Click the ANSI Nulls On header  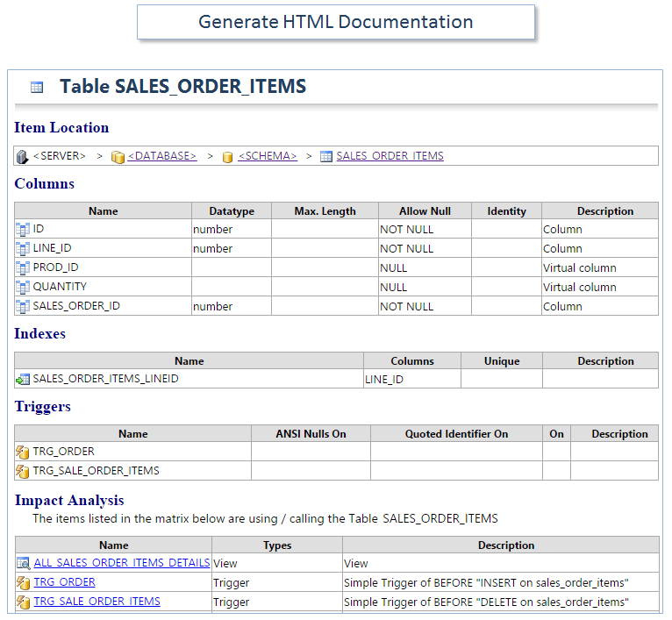point(311,433)
